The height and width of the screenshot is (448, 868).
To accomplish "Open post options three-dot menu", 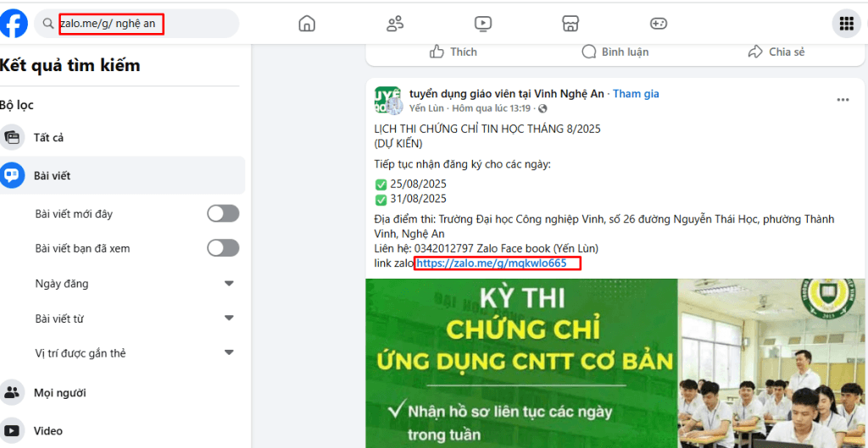I will pos(843,100).
